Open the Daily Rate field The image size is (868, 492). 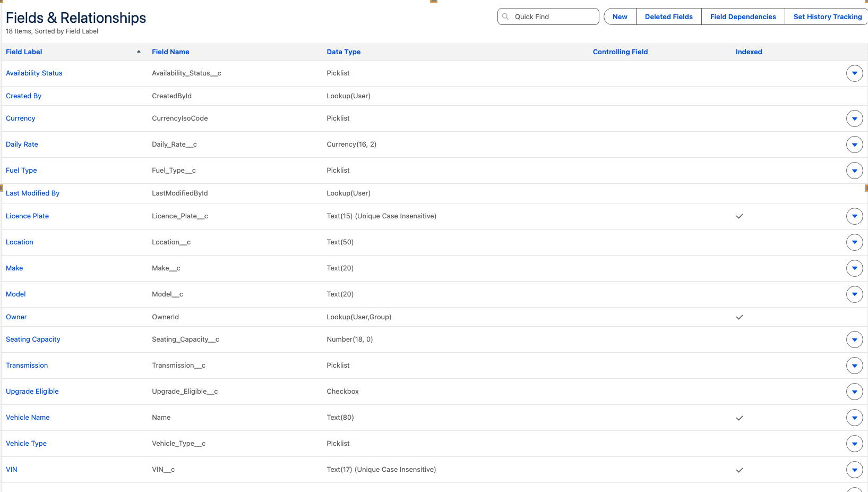22,145
